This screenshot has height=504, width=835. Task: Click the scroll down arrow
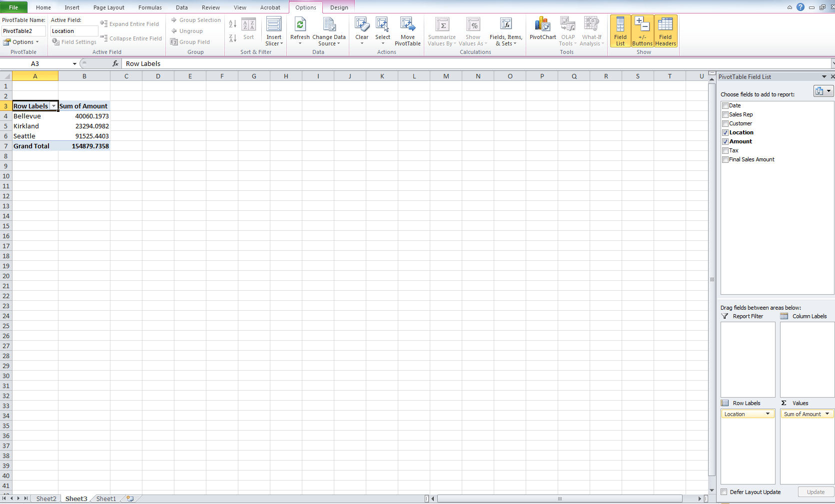click(x=712, y=491)
